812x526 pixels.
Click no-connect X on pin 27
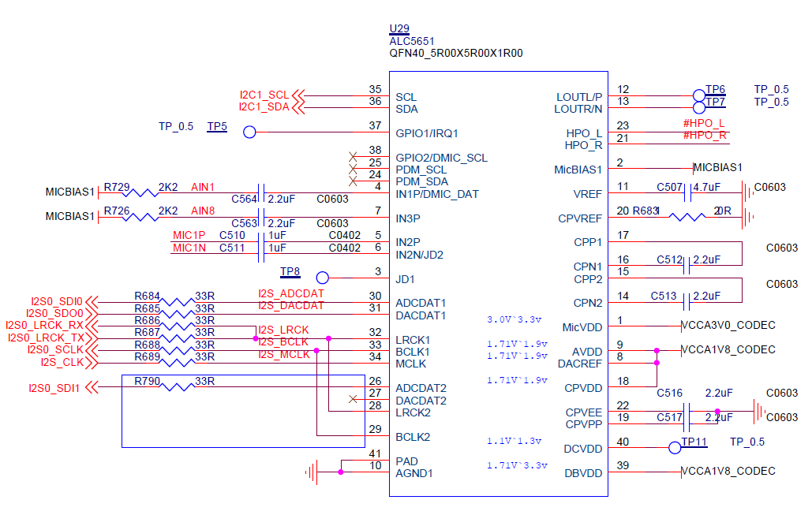(353, 399)
